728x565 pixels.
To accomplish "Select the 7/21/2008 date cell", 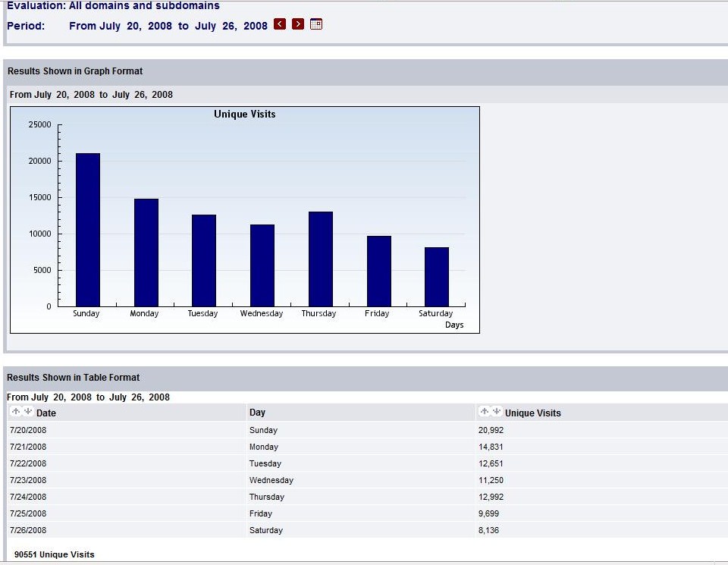I will (28, 447).
